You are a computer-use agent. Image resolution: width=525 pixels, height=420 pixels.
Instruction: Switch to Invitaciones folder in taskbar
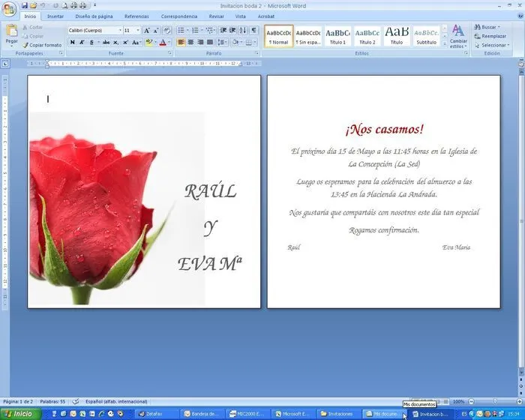pos(337,414)
